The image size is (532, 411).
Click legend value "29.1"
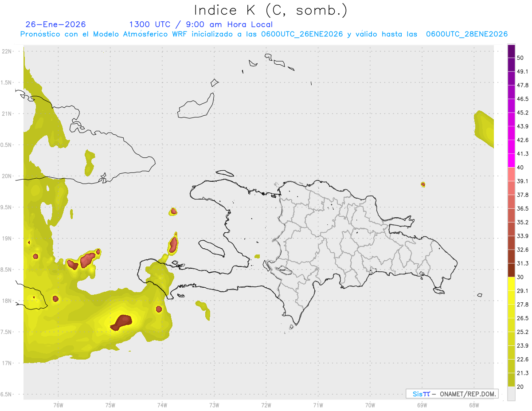522,291
